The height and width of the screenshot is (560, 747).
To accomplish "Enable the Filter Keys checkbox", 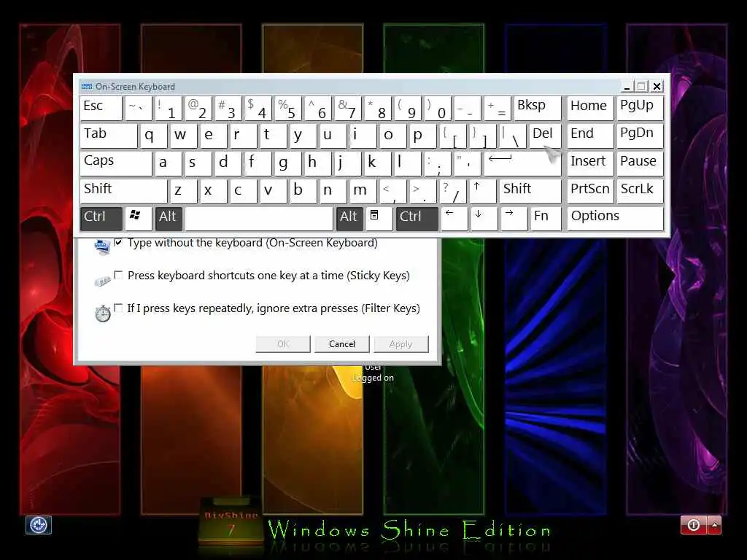I will [x=118, y=308].
